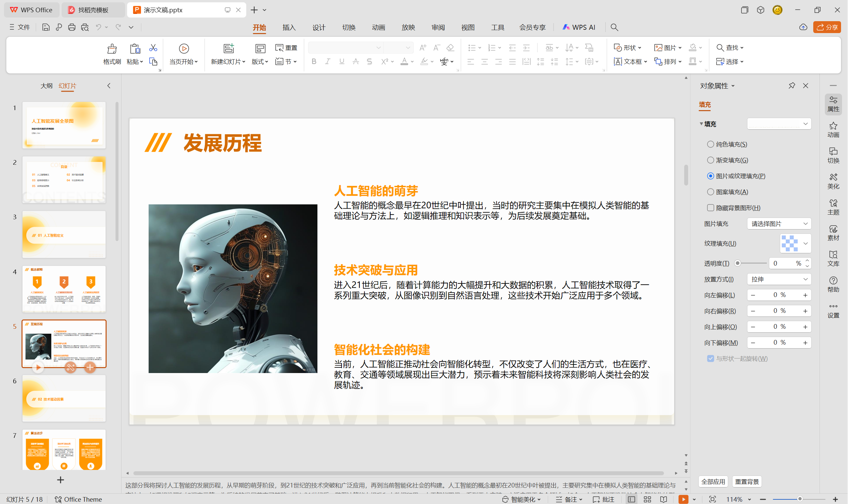Screen dimensions: 848x504
Task: Open the 素材 materials sidebar icon
Action: (x=833, y=232)
